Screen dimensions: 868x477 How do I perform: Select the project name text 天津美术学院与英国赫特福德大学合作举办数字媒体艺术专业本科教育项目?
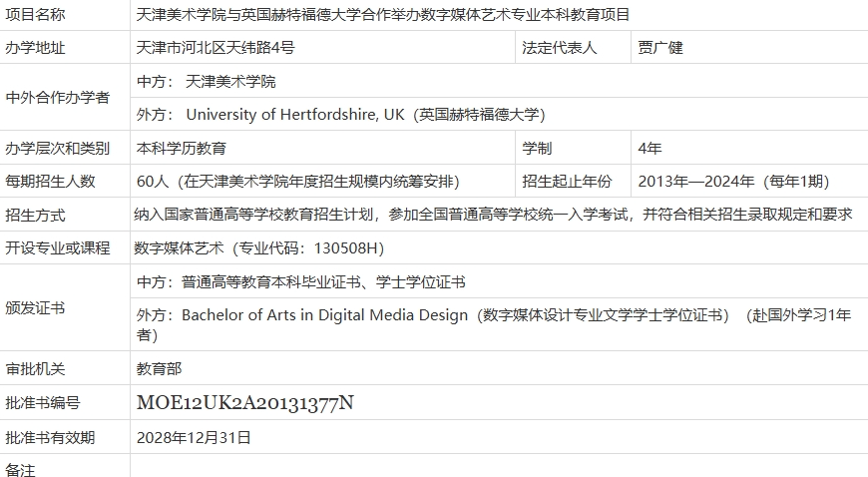point(383,15)
